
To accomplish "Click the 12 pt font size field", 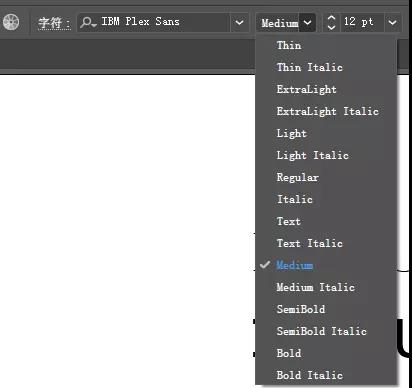I will tap(362, 22).
